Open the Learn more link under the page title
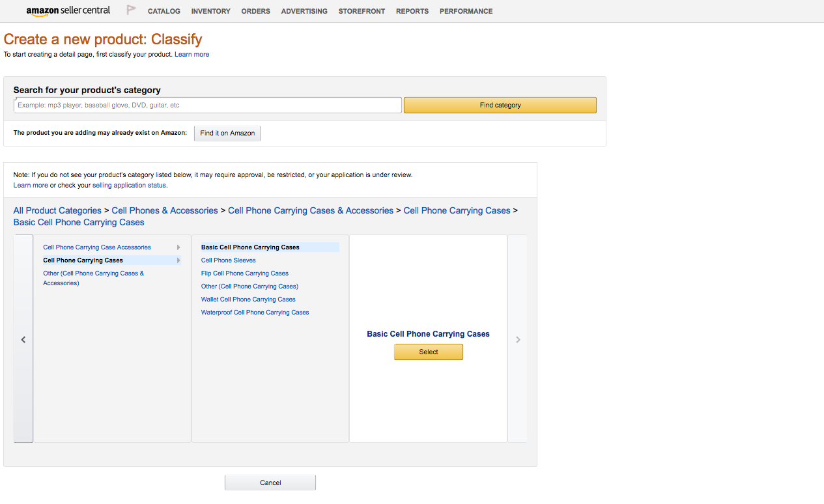The image size is (824, 504). (x=192, y=54)
